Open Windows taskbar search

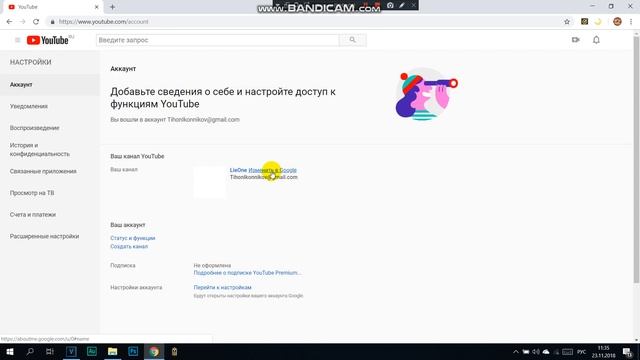[30, 351]
